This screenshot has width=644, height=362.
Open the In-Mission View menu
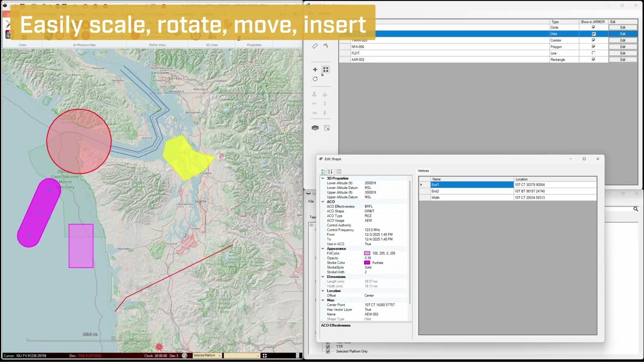pyautogui.click(x=85, y=45)
